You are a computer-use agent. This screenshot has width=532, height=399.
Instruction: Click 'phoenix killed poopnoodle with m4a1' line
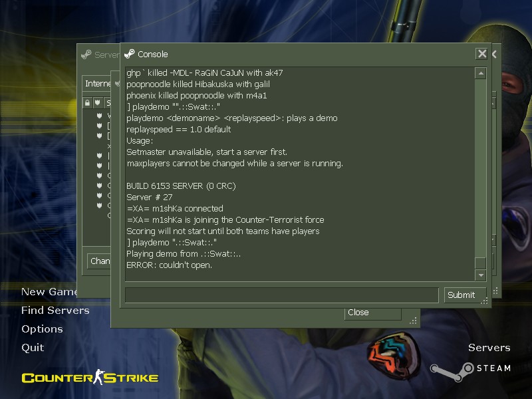tap(196, 95)
